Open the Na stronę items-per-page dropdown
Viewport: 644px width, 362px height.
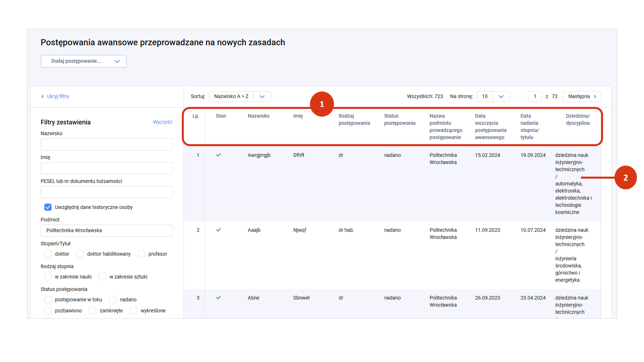tap(501, 97)
